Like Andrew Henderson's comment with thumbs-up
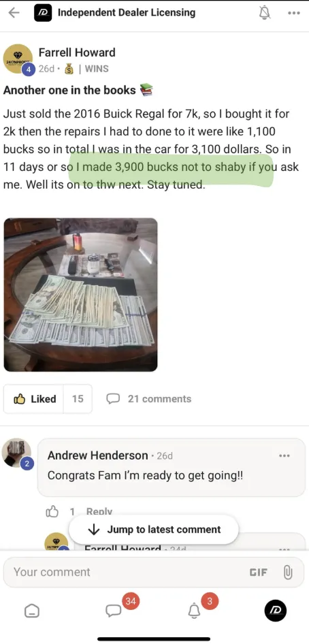309x644 pixels. [x=52, y=512]
